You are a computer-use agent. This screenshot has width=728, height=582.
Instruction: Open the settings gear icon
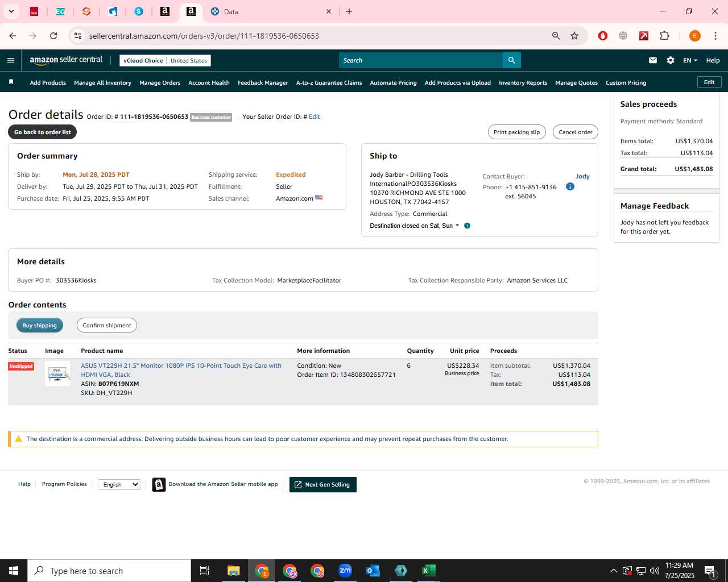tap(671, 60)
